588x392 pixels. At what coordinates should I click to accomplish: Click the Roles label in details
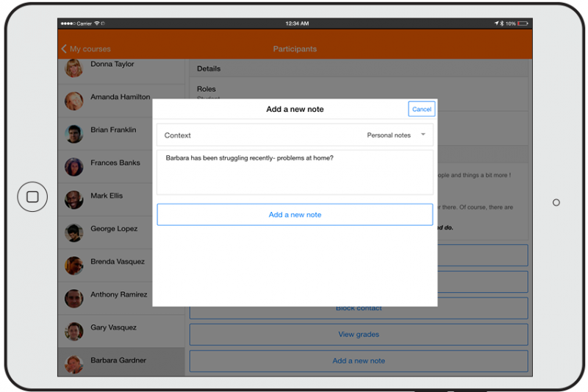coord(207,89)
